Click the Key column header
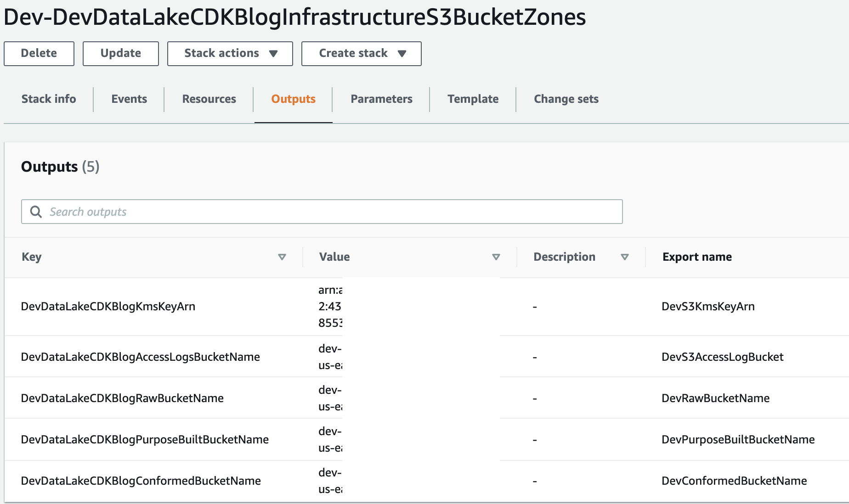This screenshot has width=849, height=504. pos(32,257)
